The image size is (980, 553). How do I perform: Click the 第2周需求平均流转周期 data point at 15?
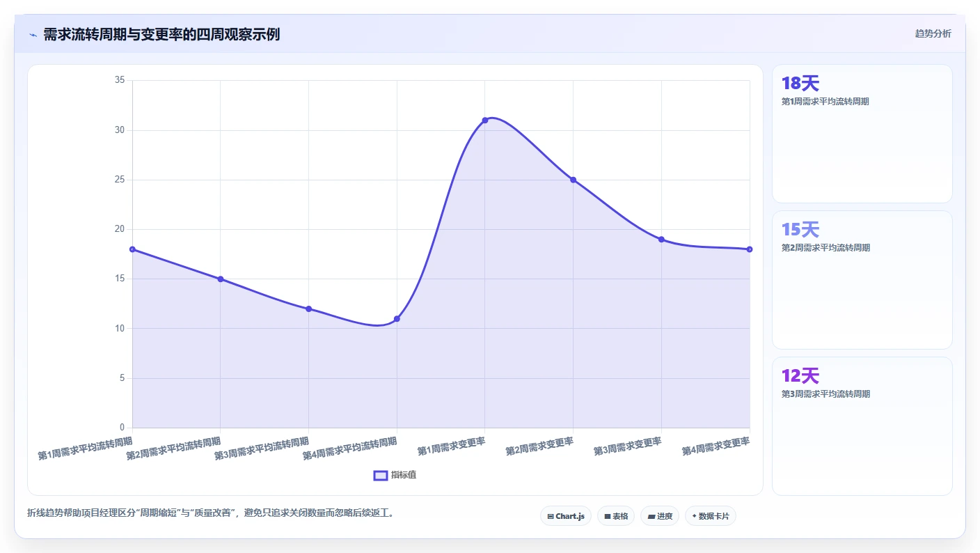pyautogui.click(x=221, y=279)
